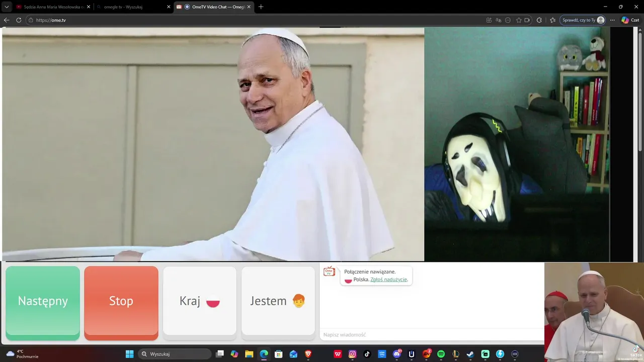The height and width of the screenshot is (362, 644).
Task: Open Task View on the taskbar
Action: coord(220,354)
